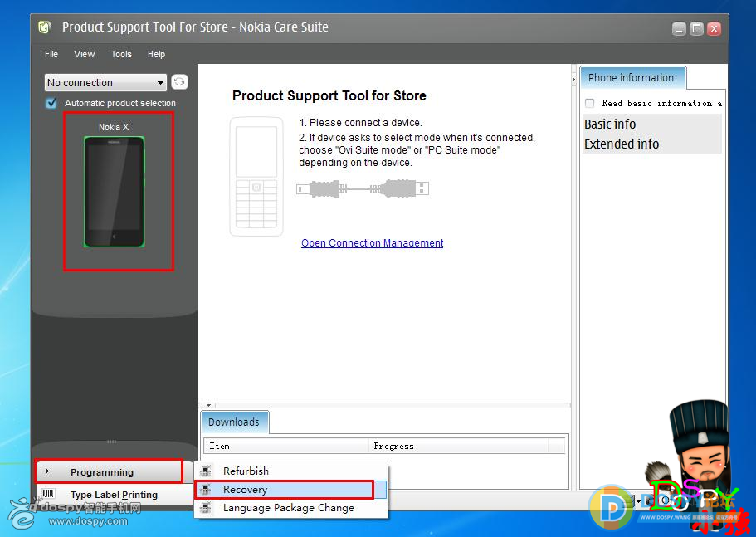This screenshot has height=537, width=756.
Task: Click the Progress column header
Action: pos(459,446)
